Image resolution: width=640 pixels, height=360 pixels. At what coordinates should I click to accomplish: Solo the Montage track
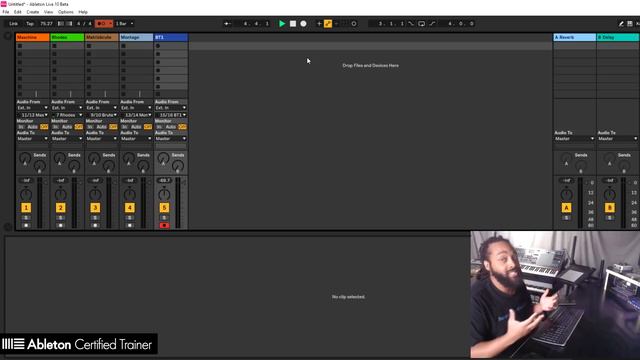[130, 218]
